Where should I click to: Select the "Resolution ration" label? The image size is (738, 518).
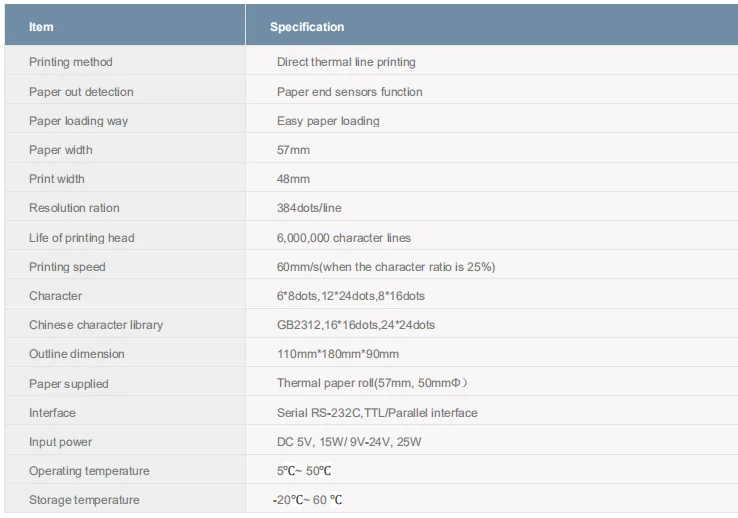coord(74,208)
